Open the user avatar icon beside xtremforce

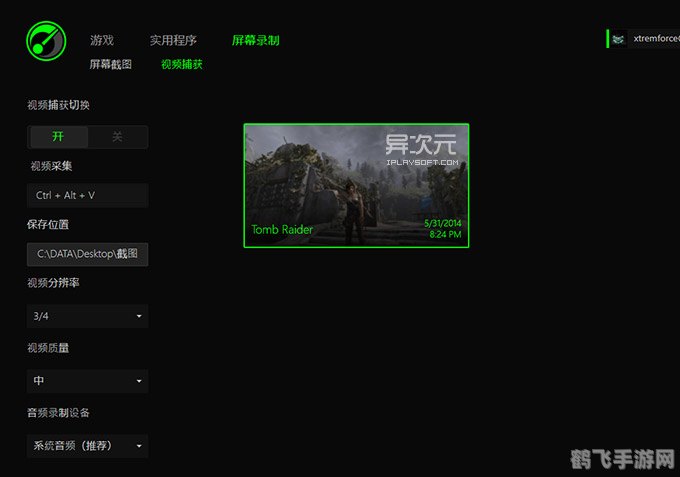(x=618, y=39)
